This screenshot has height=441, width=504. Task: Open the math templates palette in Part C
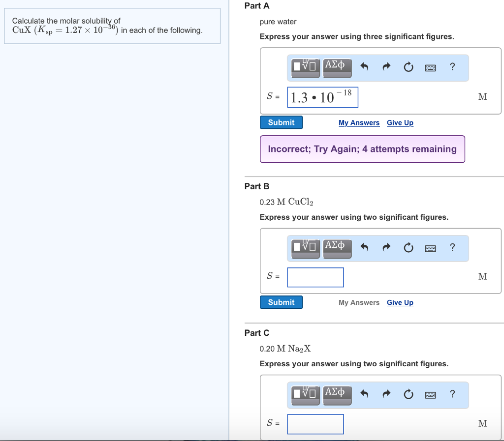coord(305,394)
